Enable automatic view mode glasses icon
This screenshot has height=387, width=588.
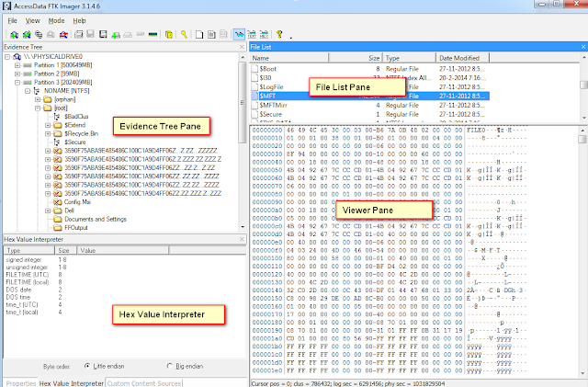(x=239, y=35)
